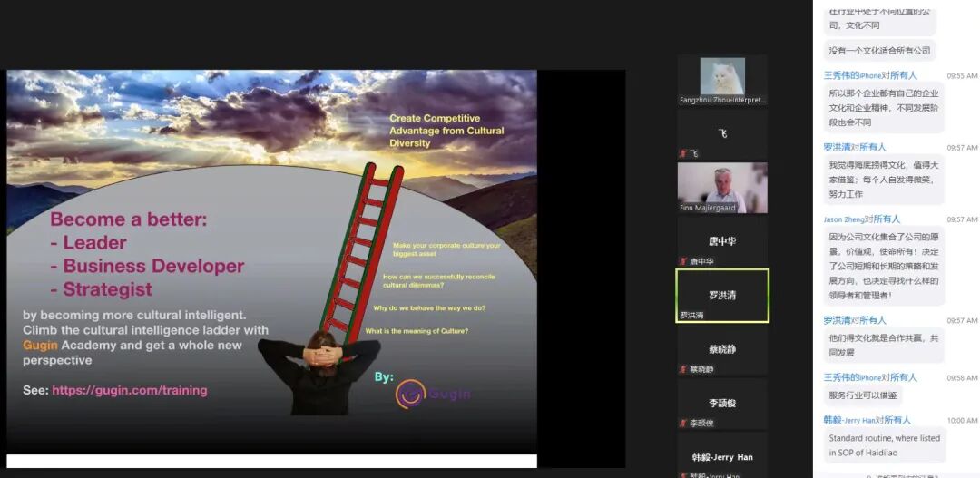Click chat message starting 他们得文化就是合作共赢
Image resolution: width=980 pixels, height=478 pixels.
coord(884,345)
